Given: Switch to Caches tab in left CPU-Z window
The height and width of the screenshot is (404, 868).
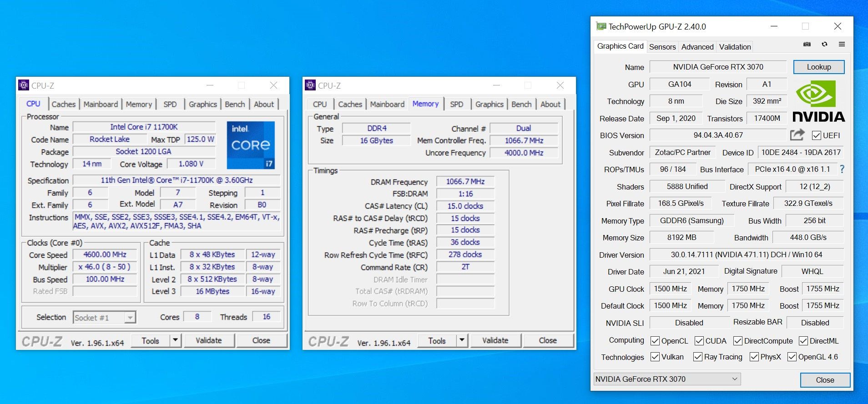Looking at the screenshot, I should pyautogui.click(x=64, y=104).
